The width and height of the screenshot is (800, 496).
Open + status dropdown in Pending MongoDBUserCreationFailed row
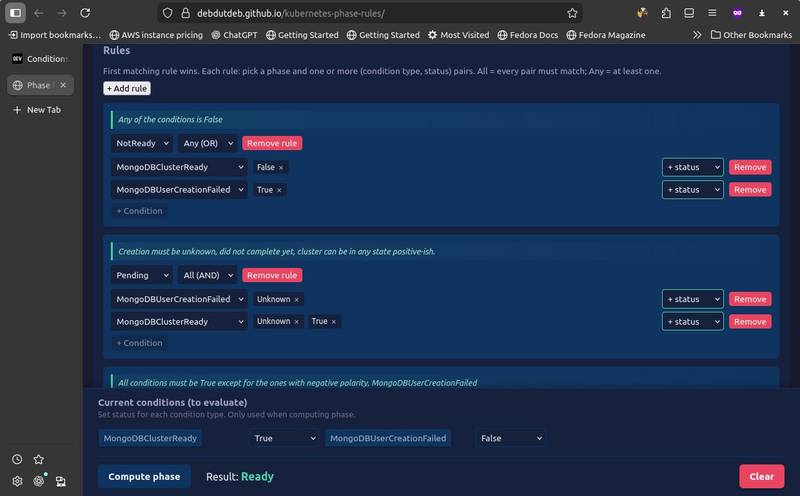(x=692, y=300)
